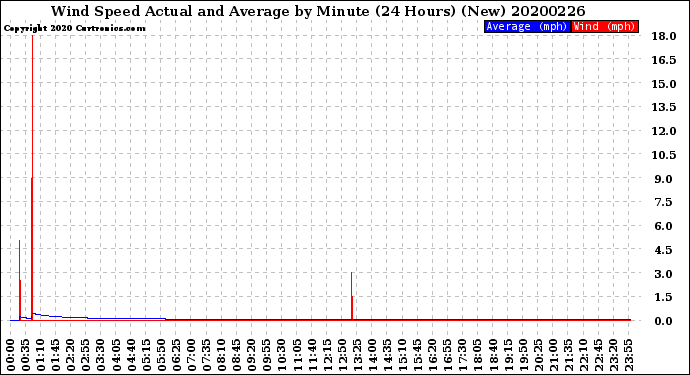690x375 pixels.
Task: Click the 07:00 time axis label
Action: coord(191,355)
